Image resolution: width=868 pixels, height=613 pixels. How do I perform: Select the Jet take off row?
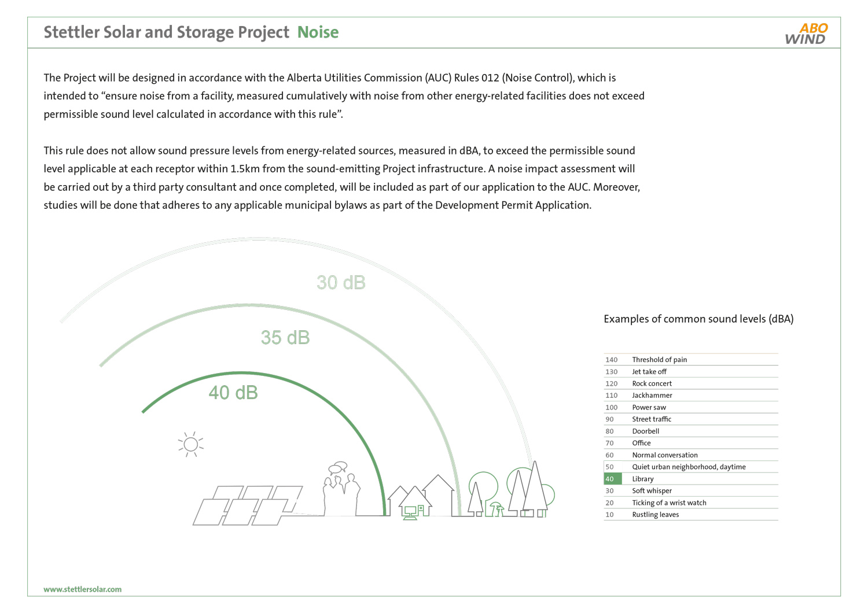click(690, 372)
